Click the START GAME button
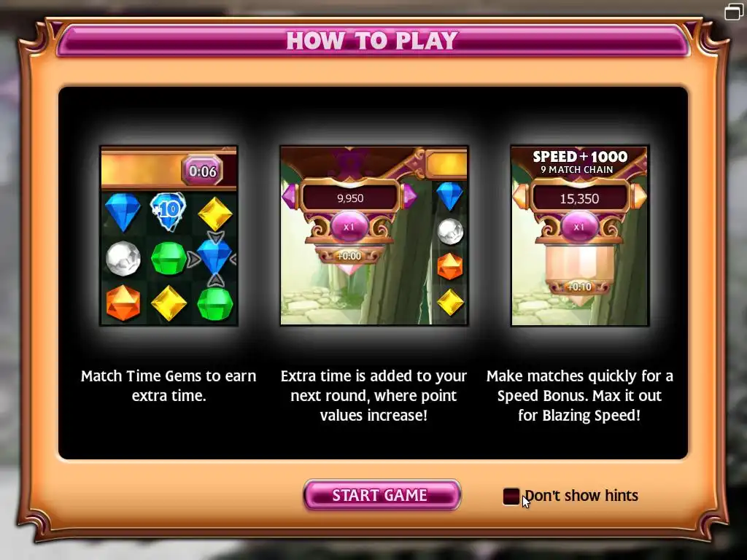This screenshot has width=747, height=560. tap(382, 495)
